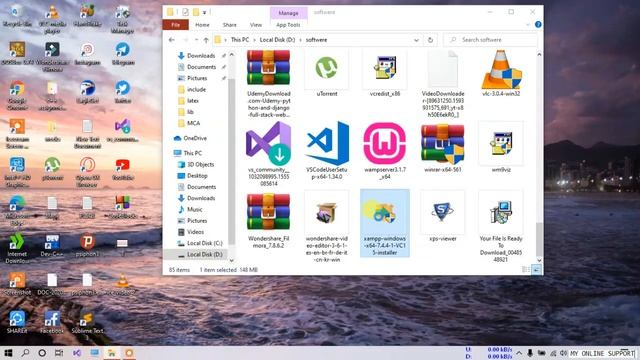Select the xps-viewer file

click(x=442, y=216)
